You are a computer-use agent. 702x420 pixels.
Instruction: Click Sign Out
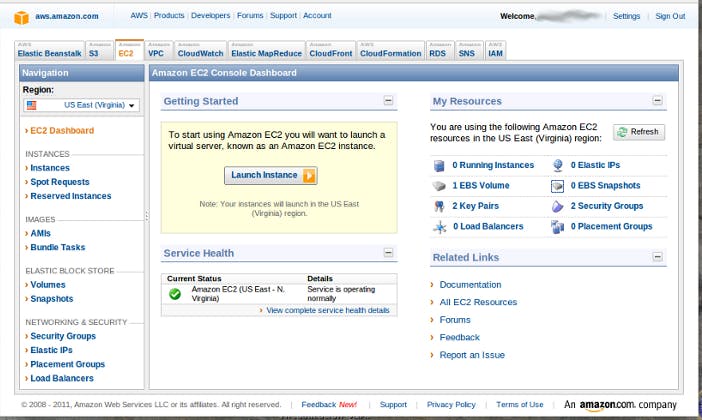[x=670, y=16]
